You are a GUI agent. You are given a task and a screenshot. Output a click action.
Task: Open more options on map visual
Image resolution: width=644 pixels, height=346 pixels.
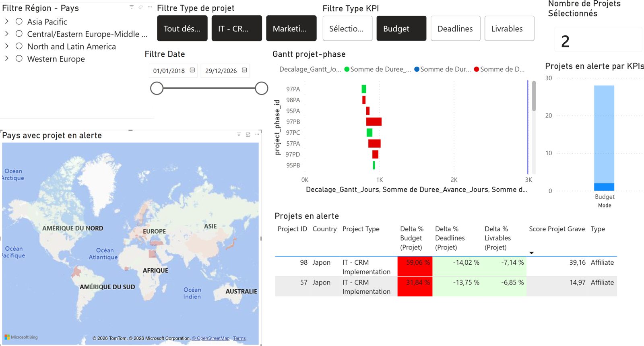257,134
